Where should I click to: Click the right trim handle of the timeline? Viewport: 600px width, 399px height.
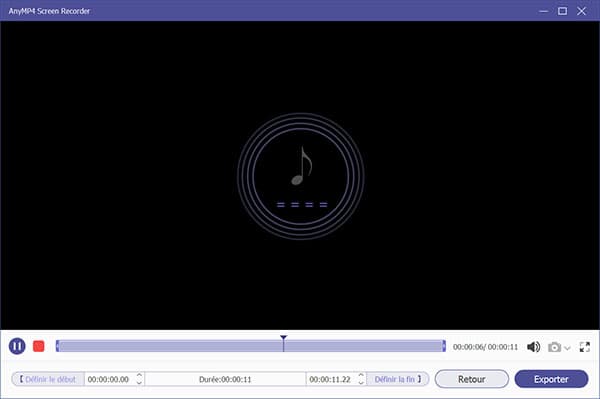(x=444, y=346)
